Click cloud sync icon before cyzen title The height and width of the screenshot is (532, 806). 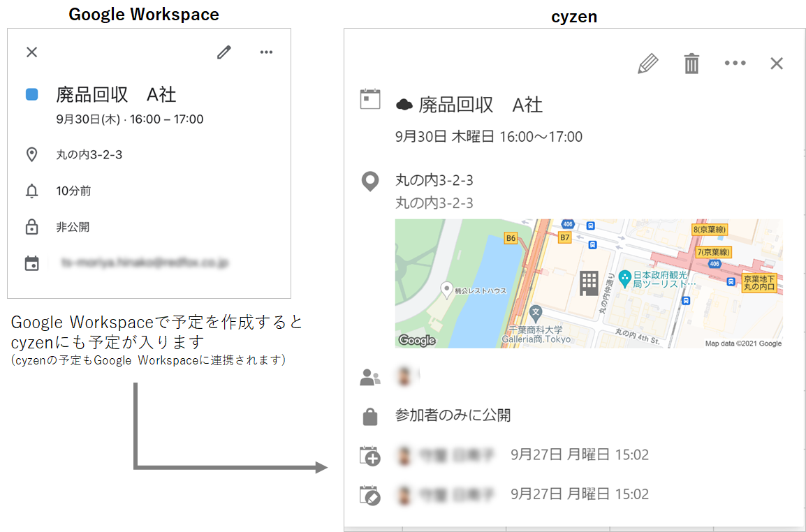[x=404, y=105]
